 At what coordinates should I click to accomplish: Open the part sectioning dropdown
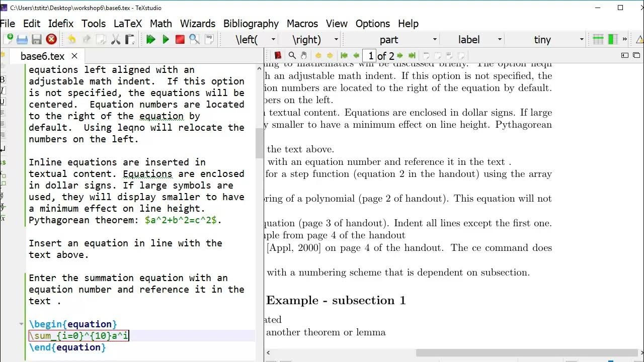point(435,39)
